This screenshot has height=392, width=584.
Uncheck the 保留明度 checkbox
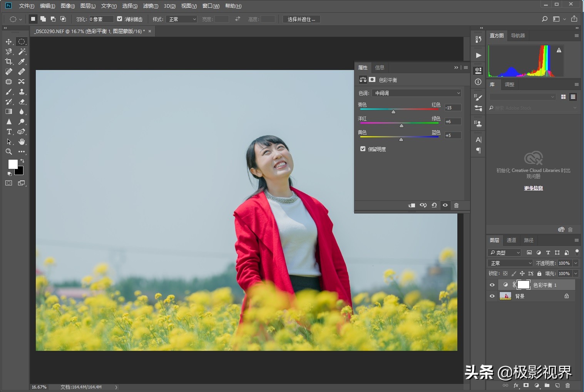tap(363, 149)
